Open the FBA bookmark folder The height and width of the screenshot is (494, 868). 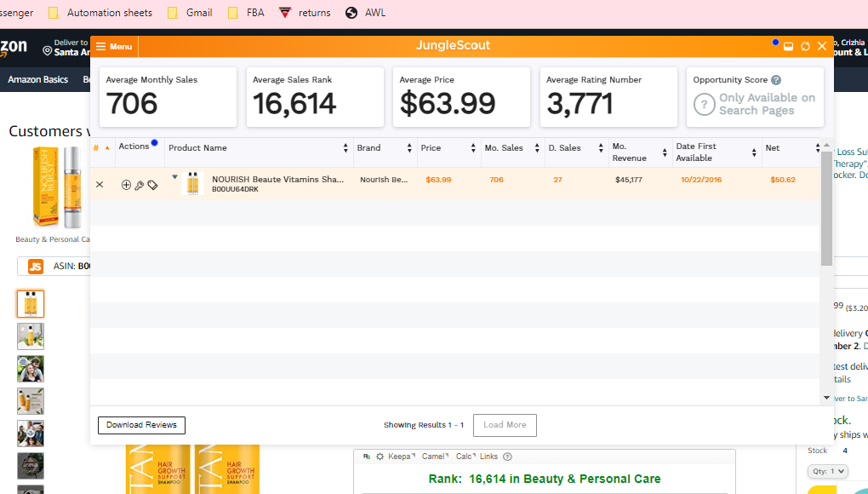point(246,13)
